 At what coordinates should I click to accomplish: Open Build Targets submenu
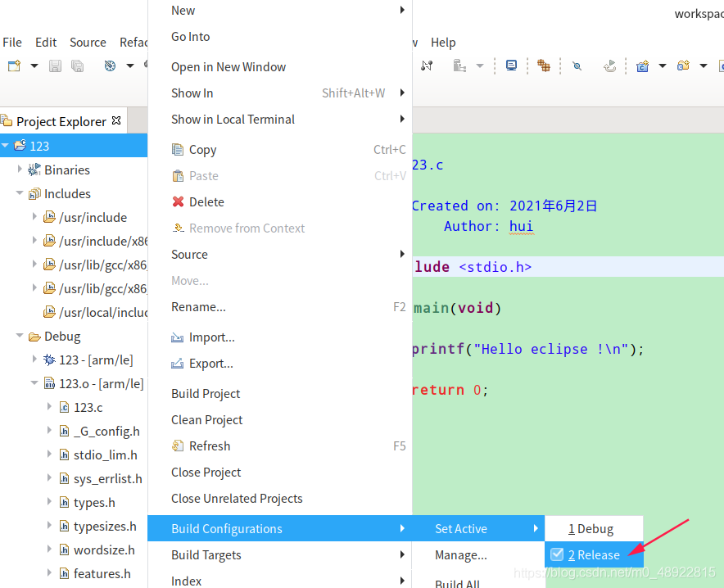click(280, 554)
